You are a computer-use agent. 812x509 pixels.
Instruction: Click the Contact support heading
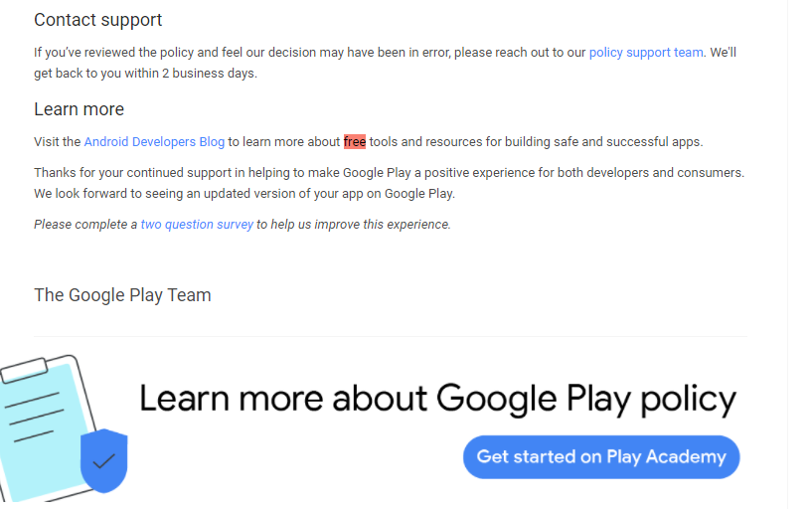(97, 20)
